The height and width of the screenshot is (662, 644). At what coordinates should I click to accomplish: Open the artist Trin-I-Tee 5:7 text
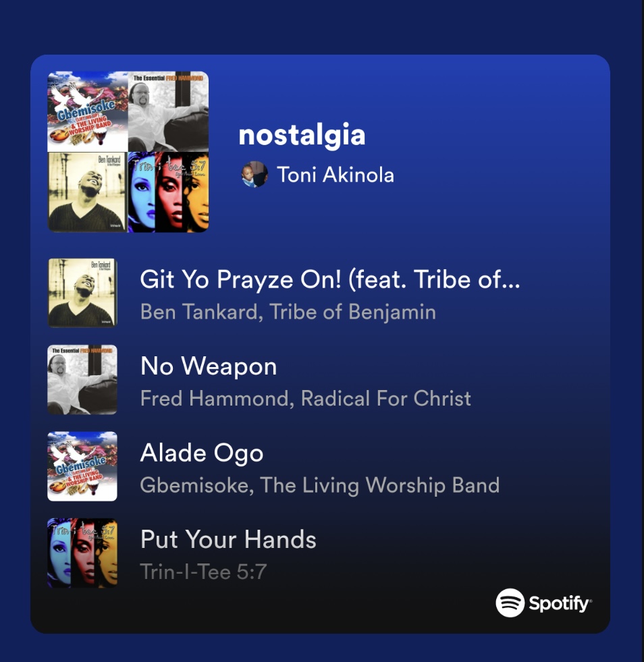[203, 572]
